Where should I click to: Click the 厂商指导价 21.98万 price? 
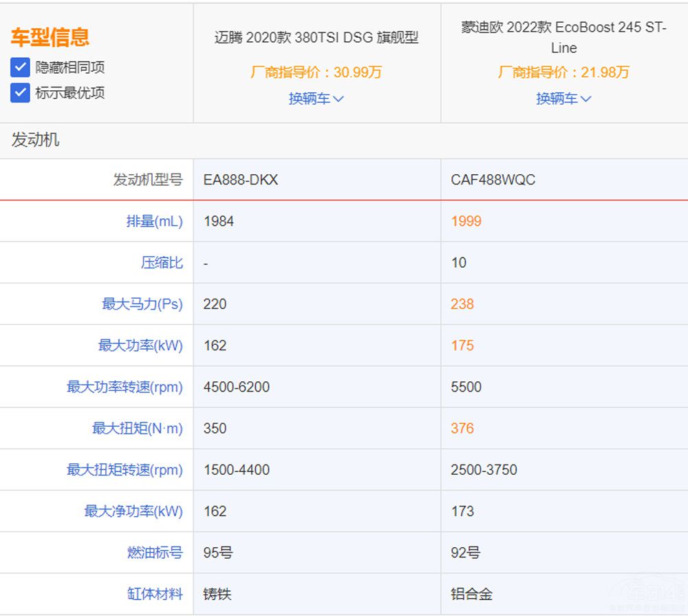pos(563,72)
